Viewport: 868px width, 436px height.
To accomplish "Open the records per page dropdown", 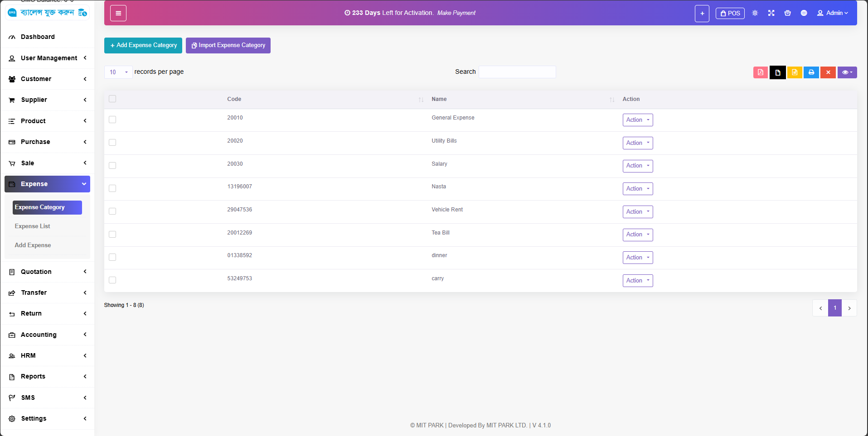I will pyautogui.click(x=118, y=72).
